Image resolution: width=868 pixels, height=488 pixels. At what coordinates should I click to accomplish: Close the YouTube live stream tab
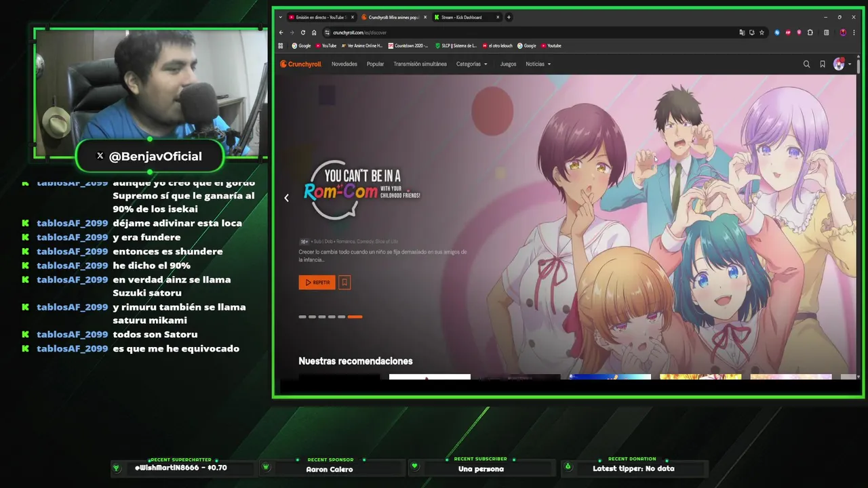point(353,17)
